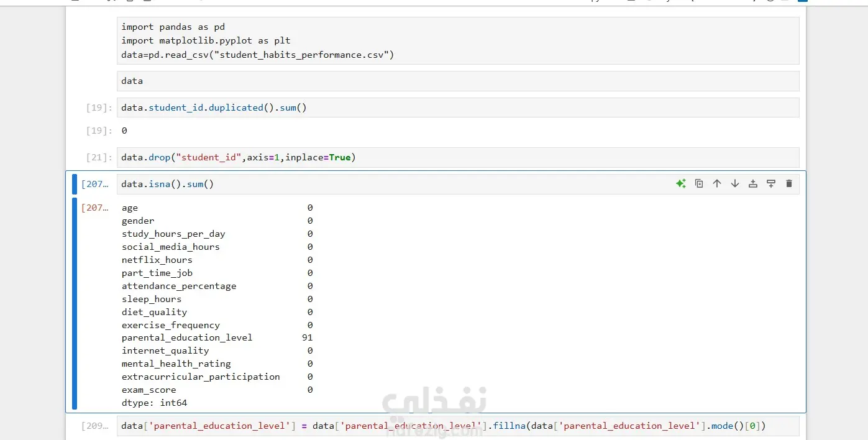Click the missing count value 91
Viewport: 868px width, 440px height.
coord(308,337)
